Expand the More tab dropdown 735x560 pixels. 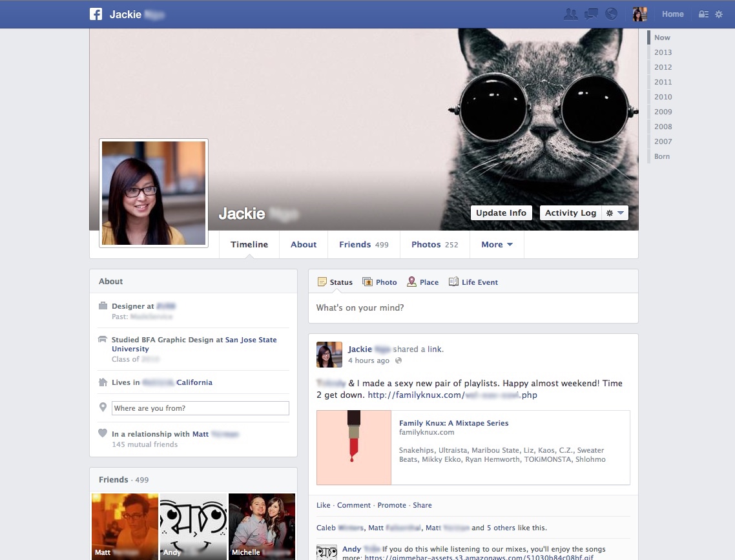(496, 244)
